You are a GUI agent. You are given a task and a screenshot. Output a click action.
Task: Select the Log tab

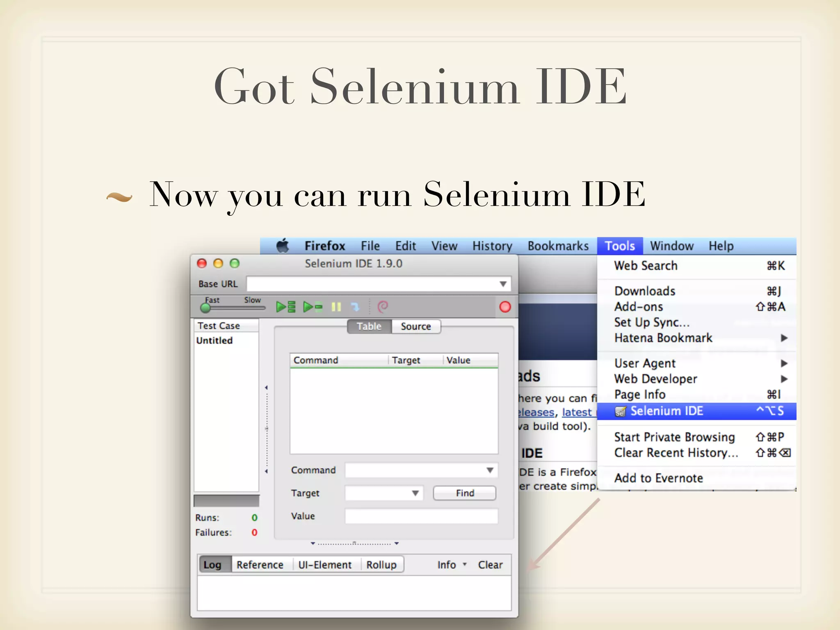pyautogui.click(x=215, y=565)
